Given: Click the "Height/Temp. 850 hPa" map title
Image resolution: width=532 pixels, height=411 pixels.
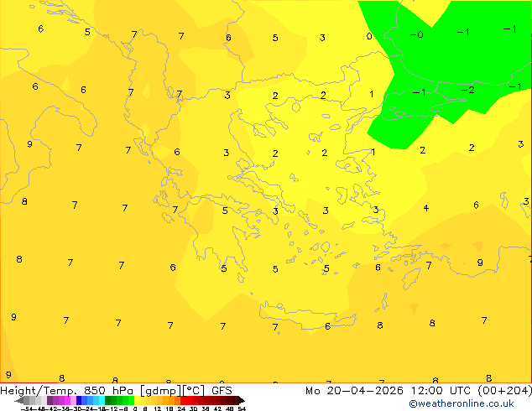Looking at the screenshot, I should pos(66,391).
